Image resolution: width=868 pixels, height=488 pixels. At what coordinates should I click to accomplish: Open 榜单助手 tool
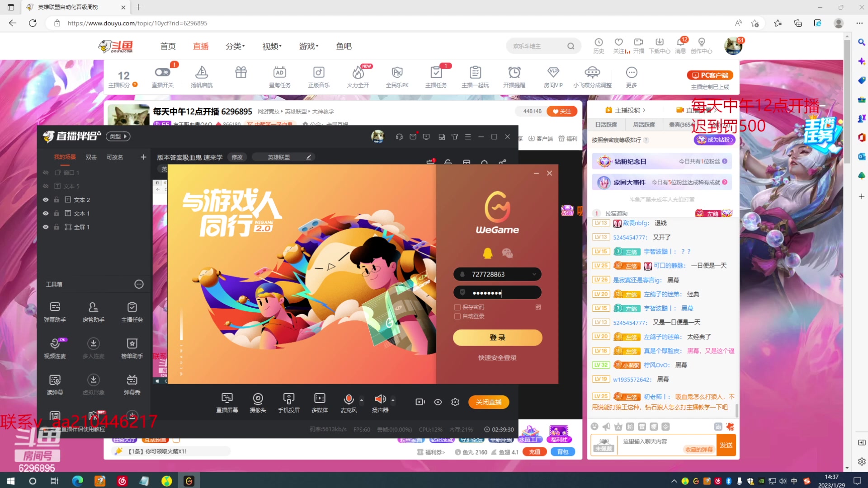coord(132,348)
